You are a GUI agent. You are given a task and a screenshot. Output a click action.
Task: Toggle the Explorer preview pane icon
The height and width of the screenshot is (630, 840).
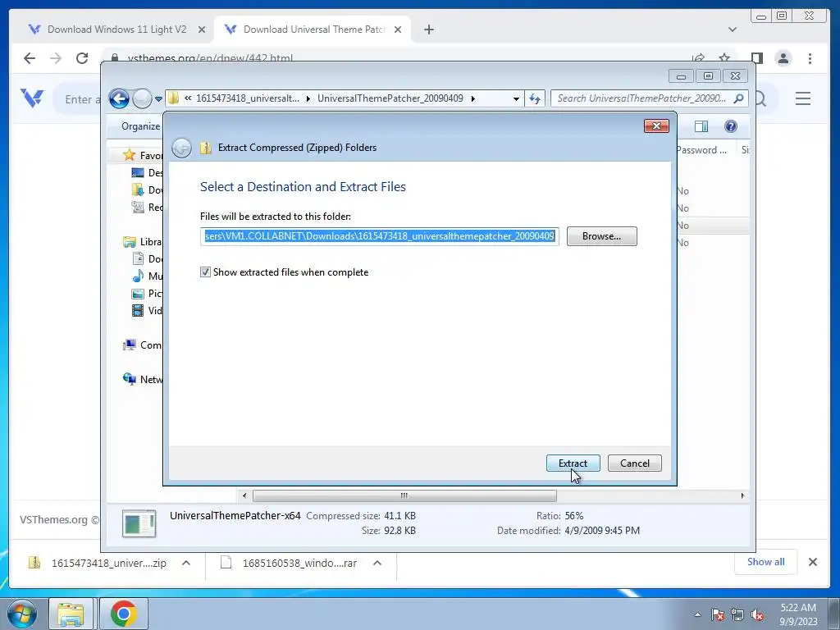(x=701, y=126)
